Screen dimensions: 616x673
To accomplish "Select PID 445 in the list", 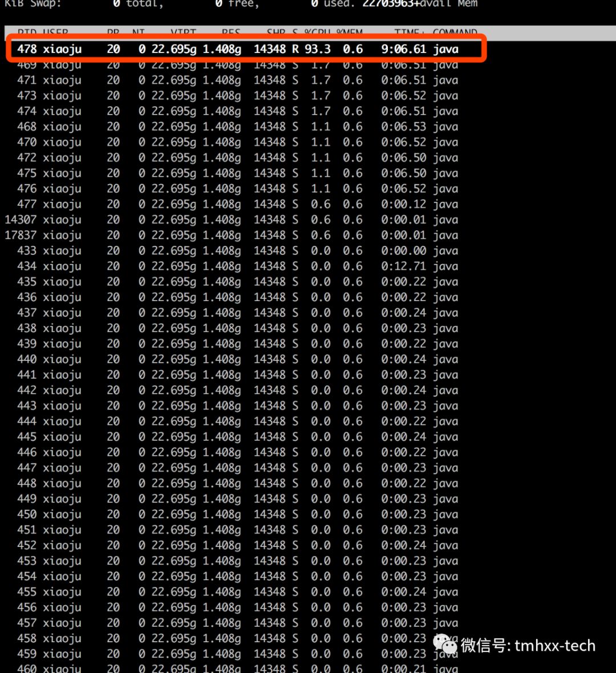I will click(x=27, y=437).
